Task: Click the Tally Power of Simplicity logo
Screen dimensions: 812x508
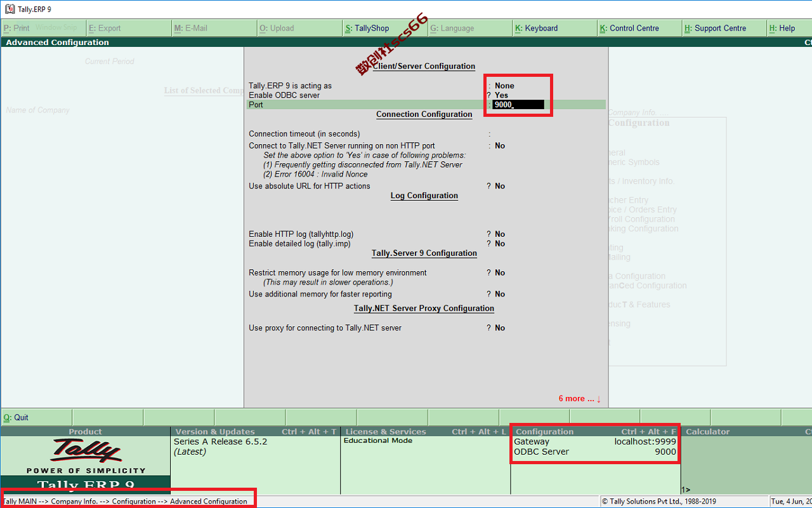Action: point(86,456)
